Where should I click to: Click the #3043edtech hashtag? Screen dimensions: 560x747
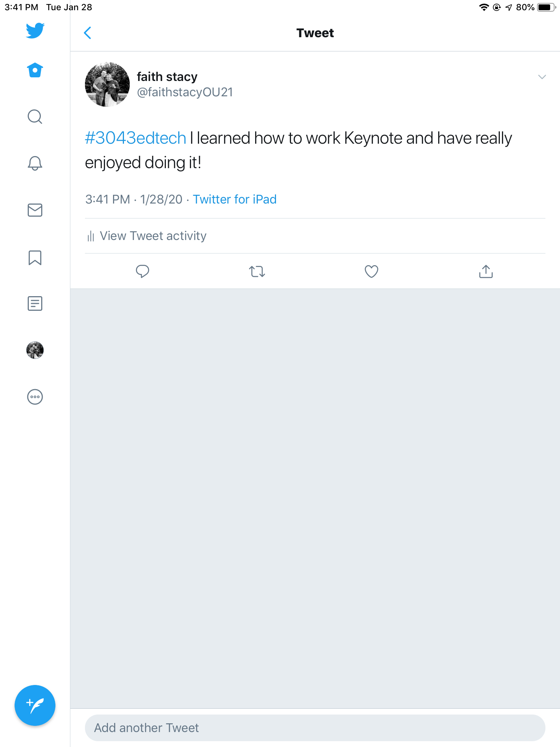136,138
